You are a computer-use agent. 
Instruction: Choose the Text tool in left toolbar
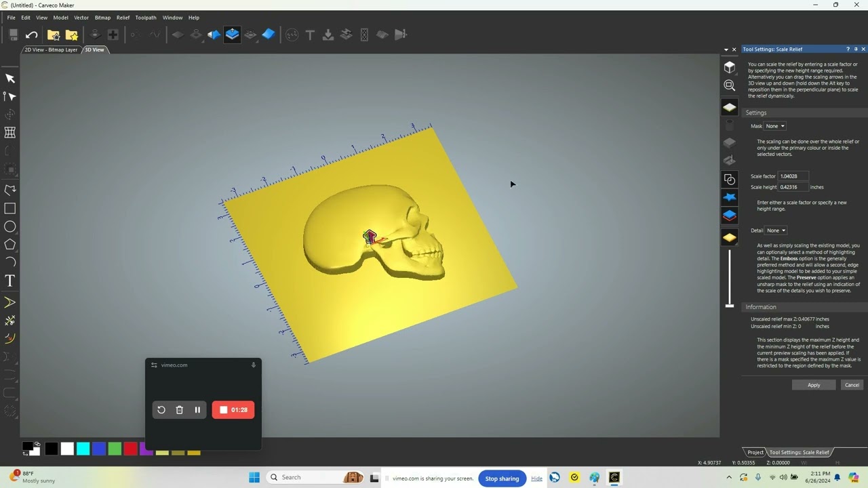[x=10, y=281]
